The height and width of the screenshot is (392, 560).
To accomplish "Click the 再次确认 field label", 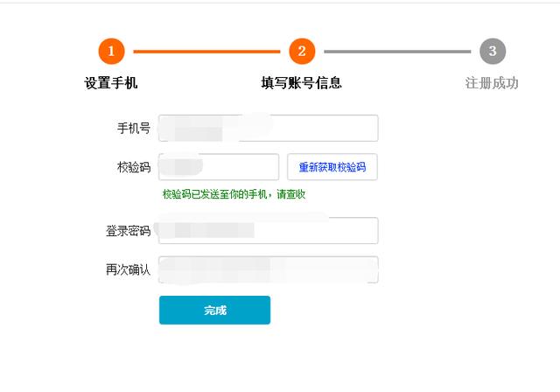I will [129, 269].
